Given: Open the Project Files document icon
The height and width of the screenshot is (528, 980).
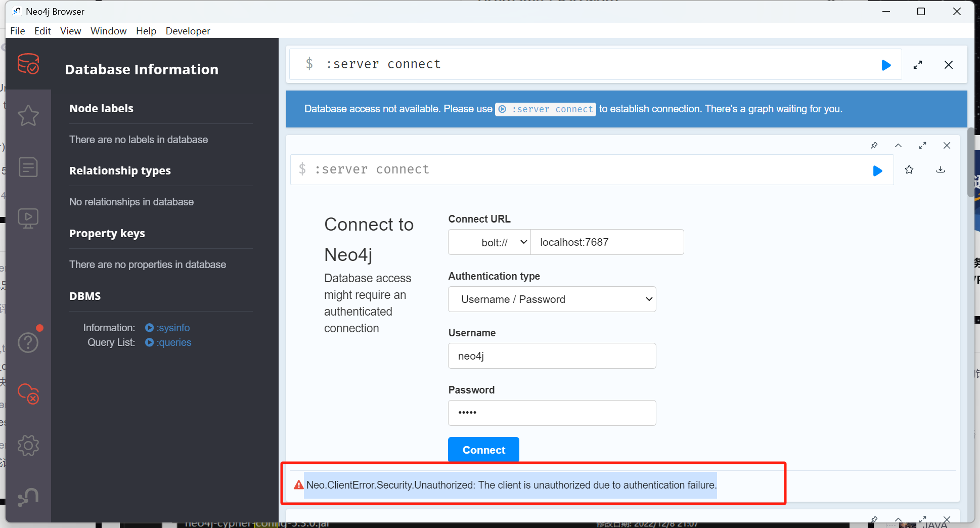Looking at the screenshot, I should (x=28, y=167).
